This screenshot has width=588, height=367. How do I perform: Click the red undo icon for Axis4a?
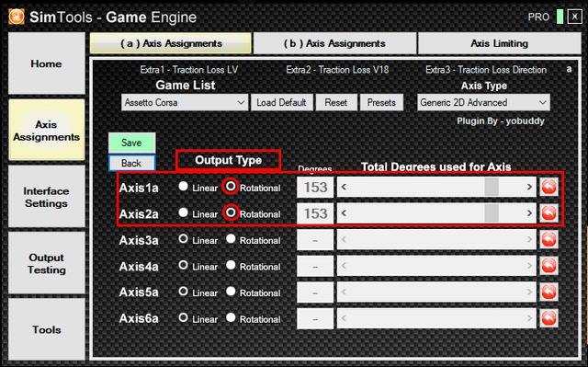[x=549, y=266]
